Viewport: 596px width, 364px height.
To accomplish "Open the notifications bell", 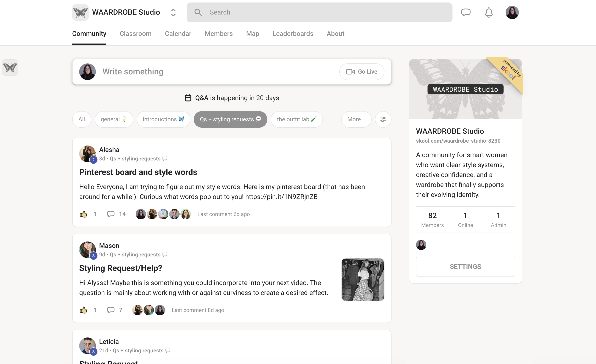I will [489, 12].
